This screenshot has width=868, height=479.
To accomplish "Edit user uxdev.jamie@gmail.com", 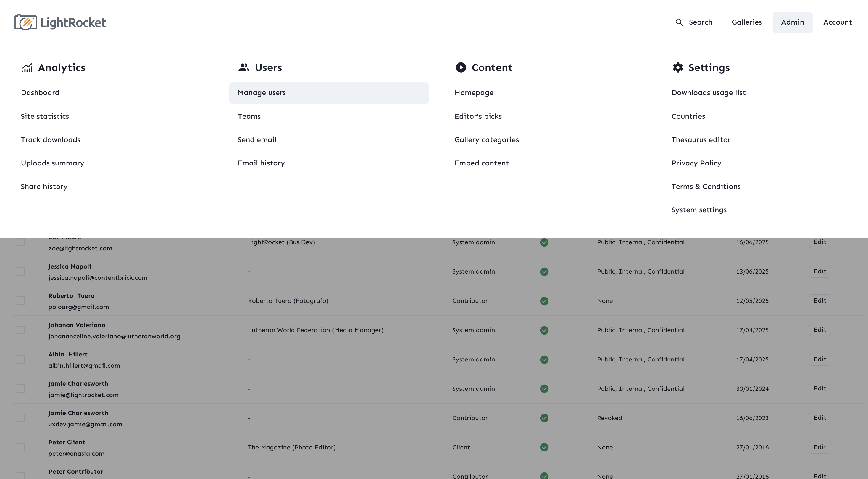I will click(820, 418).
